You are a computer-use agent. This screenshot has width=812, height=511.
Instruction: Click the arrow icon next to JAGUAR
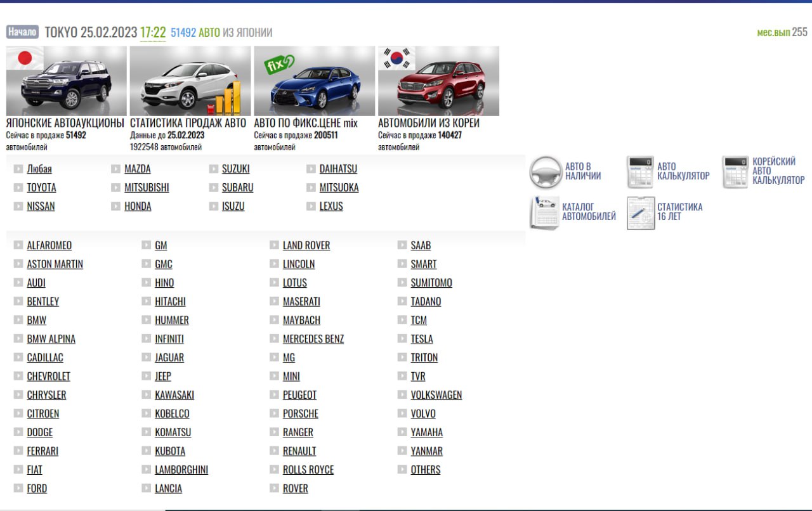click(x=147, y=358)
